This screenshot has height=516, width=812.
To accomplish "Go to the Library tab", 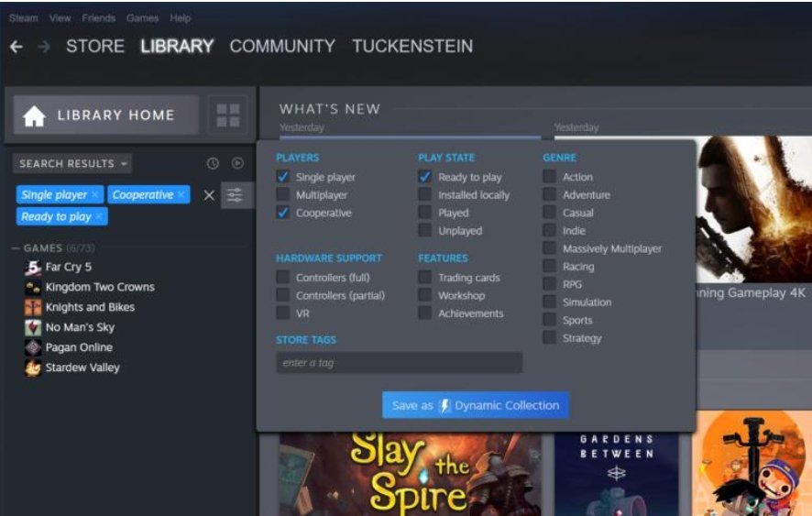I will click(177, 46).
